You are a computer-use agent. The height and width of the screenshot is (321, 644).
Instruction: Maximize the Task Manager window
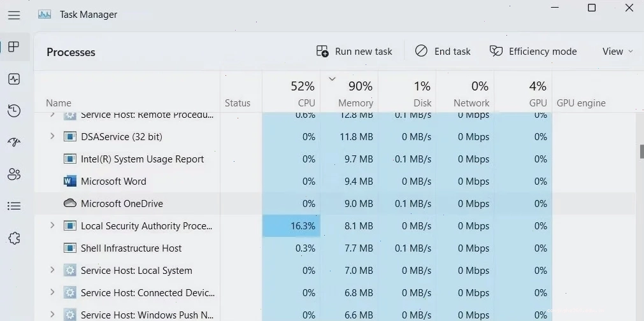click(x=591, y=8)
